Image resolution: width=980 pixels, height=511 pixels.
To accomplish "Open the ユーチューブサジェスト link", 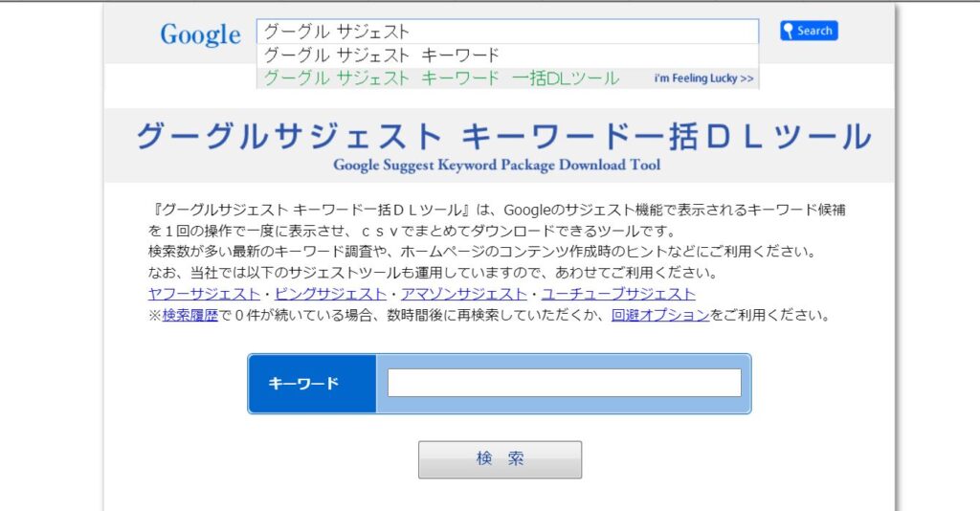I will (618, 294).
